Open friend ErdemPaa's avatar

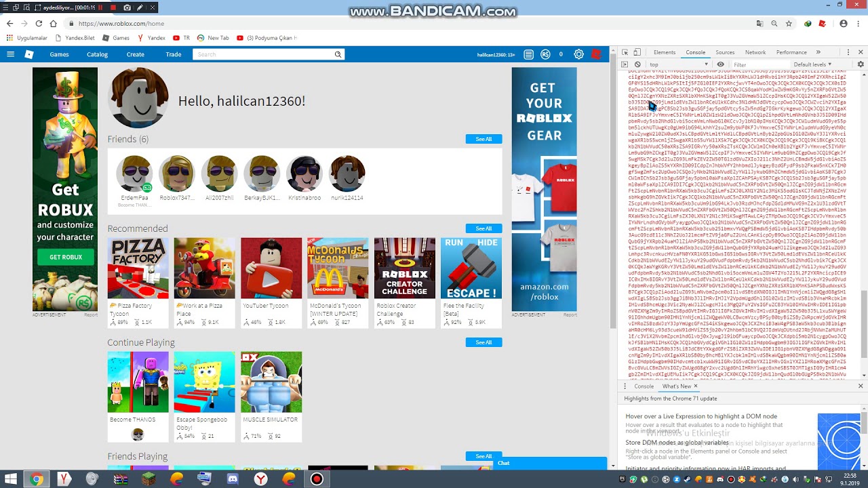coord(134,174)
